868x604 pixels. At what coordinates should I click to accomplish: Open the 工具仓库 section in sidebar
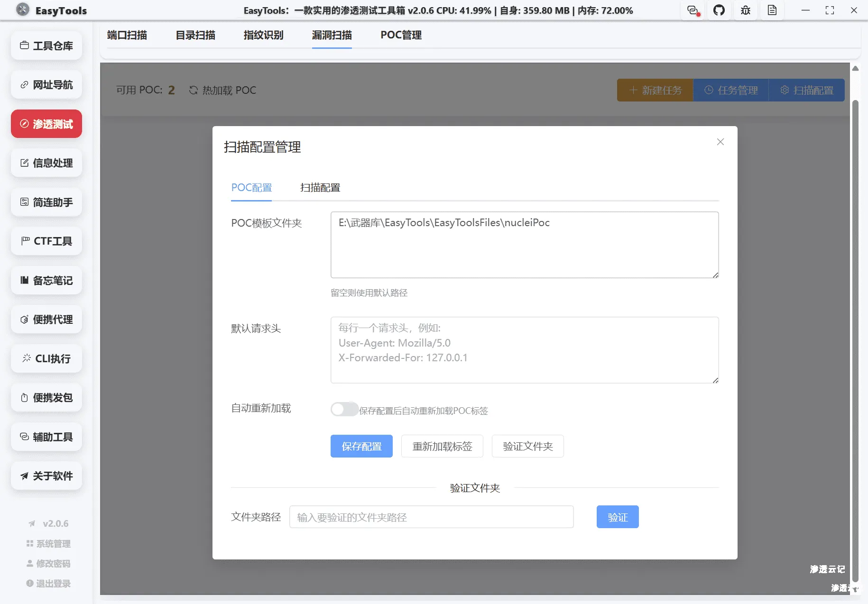point(46,46)
